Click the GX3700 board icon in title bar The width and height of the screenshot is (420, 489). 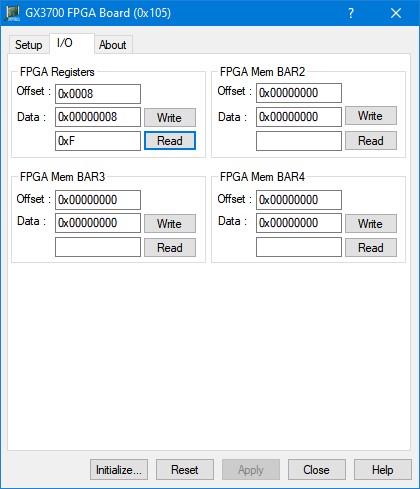13,13
